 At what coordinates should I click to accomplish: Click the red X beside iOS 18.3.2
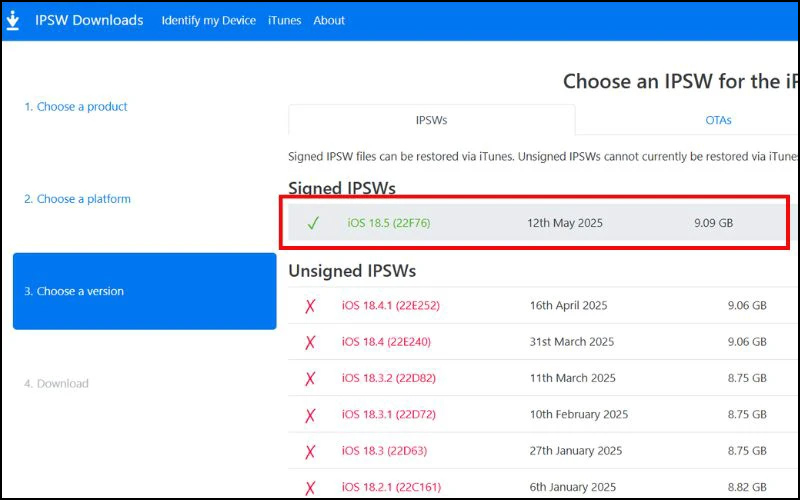[x=310, y=378]
